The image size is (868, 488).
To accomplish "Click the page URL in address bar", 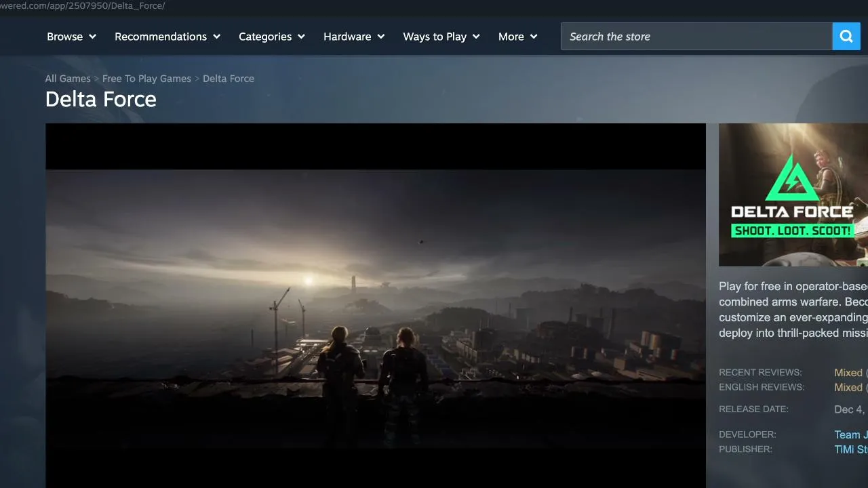I will [83, 6].
